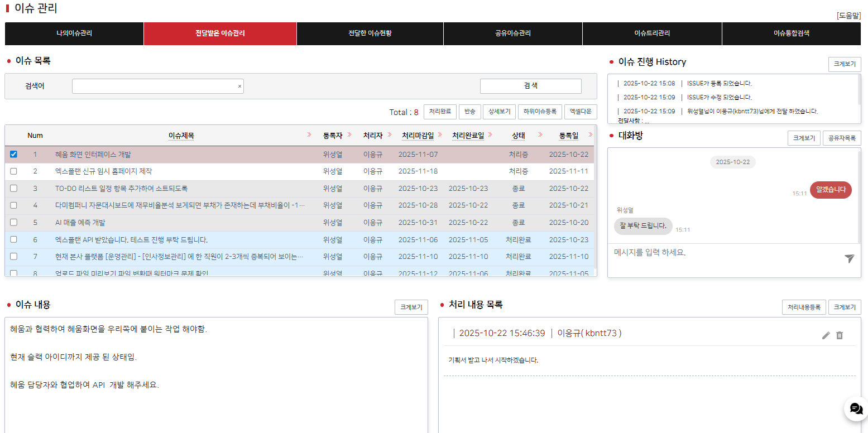Focus the 메시지를 입력 하세요 chat input
The image size is (868, 433).
click(726, 253)
